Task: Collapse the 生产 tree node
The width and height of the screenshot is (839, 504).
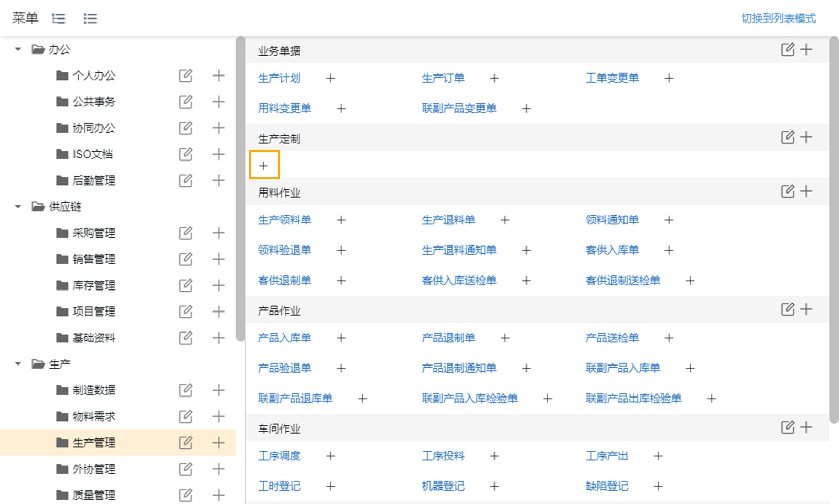Action: pyautogui.click(x=18, y=364)
